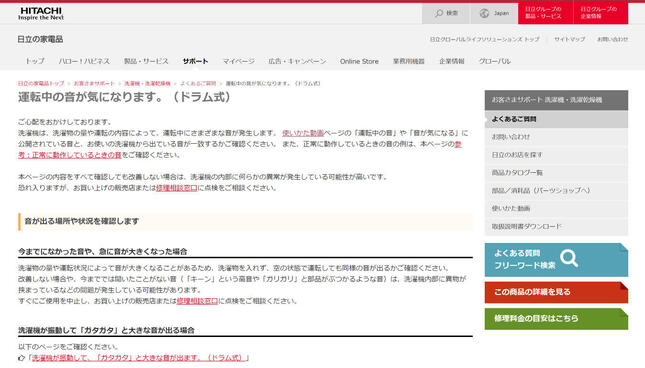The image size is (645, 368).
Task: Select 製品・サービス in navigation bar
Action: coord(146,61)
